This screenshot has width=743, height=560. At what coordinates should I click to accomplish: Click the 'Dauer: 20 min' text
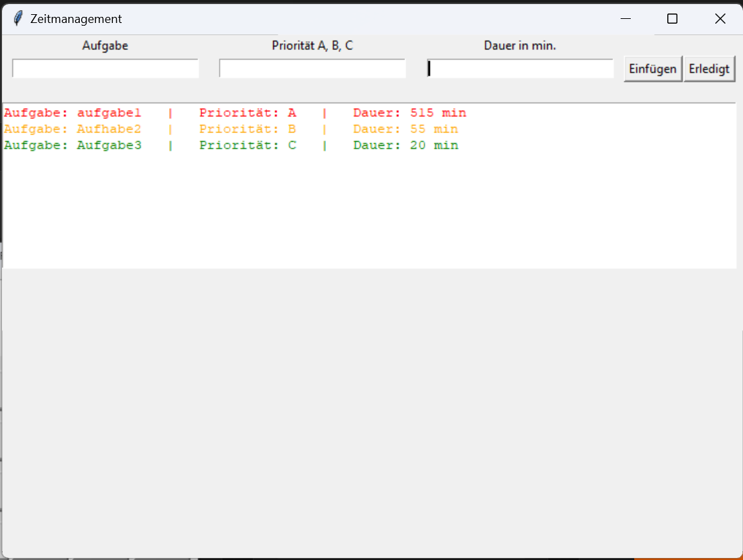pyautogui.click(x=405, y=145)
